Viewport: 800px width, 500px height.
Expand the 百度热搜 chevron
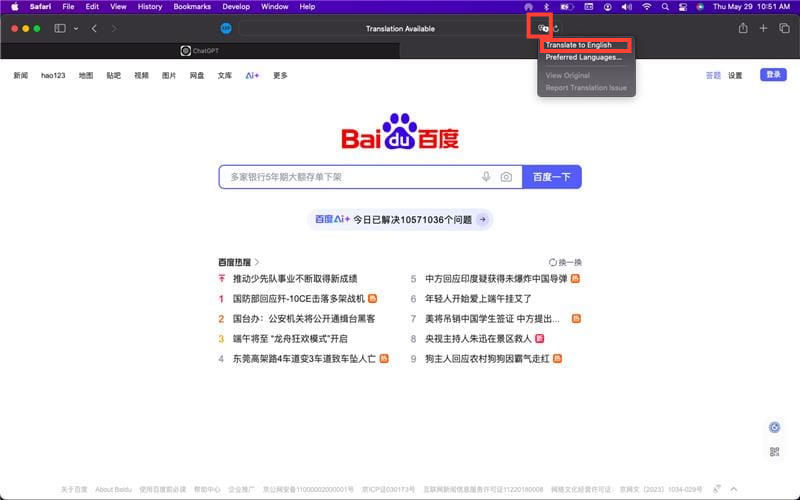click(257, 262)
